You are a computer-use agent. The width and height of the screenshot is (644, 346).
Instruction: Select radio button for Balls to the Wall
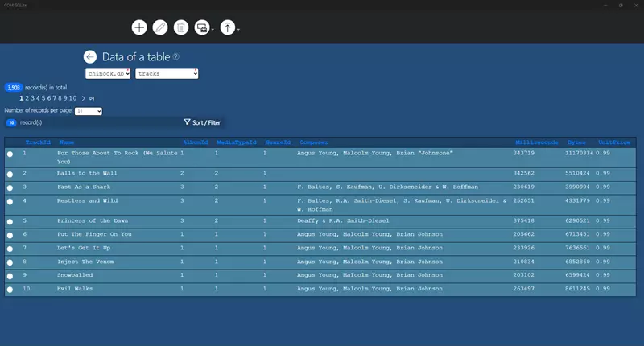coord(10,174)
